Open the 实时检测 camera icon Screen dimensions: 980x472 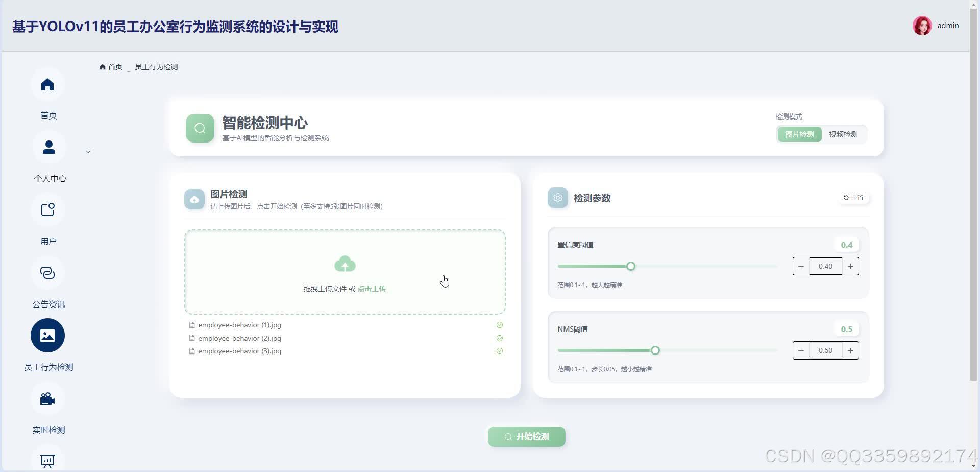coord(47,398)
